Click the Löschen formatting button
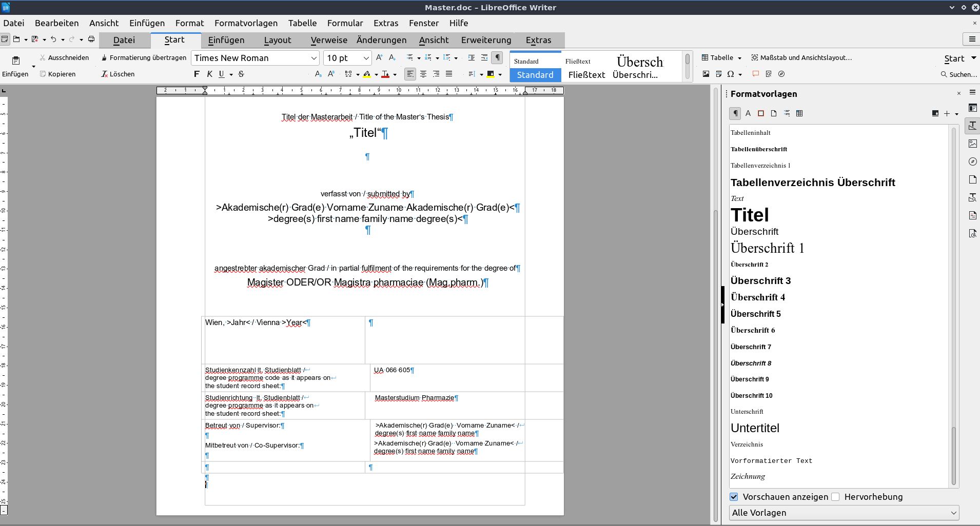 (118, 74)
